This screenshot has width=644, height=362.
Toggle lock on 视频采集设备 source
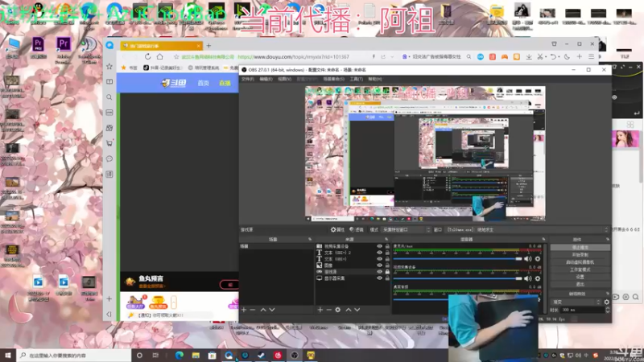pos(387,246)
